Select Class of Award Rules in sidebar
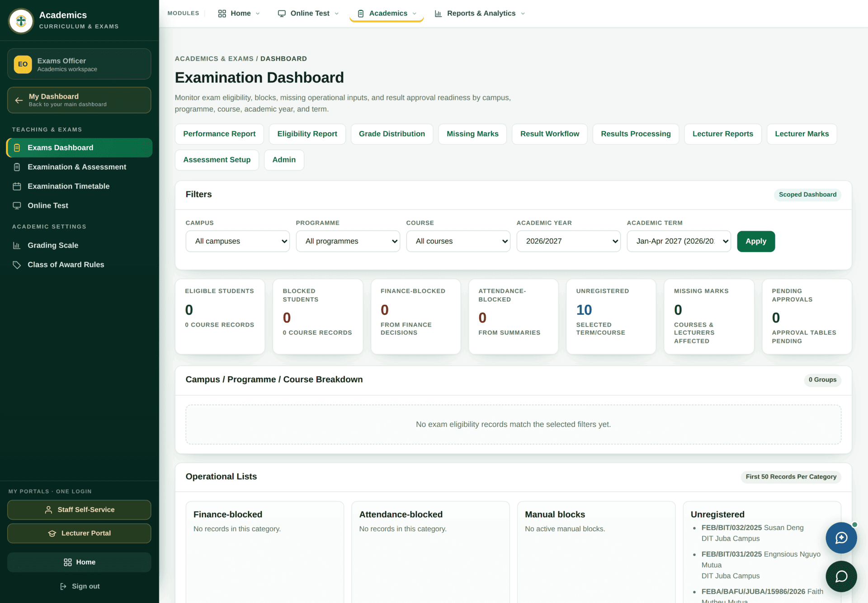This screenshot has width=868, height=603. pyautogui.click(x=79, y=265)
